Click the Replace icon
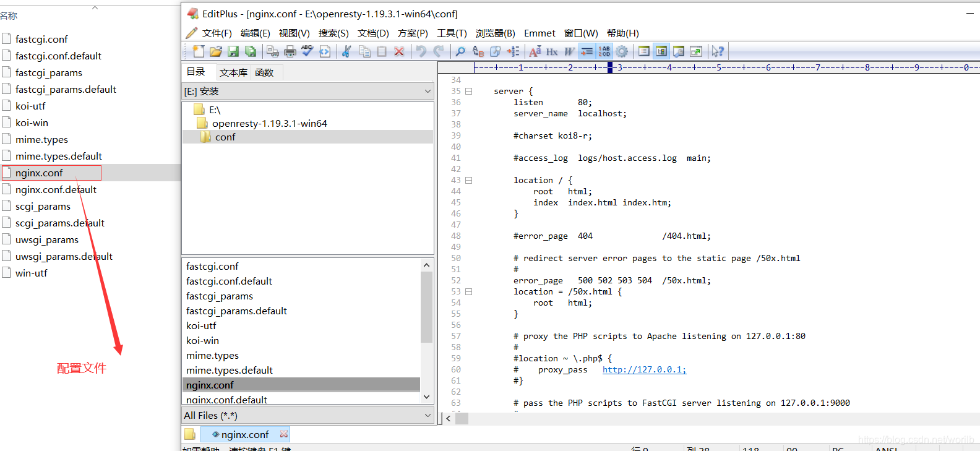 pos(478,51)
